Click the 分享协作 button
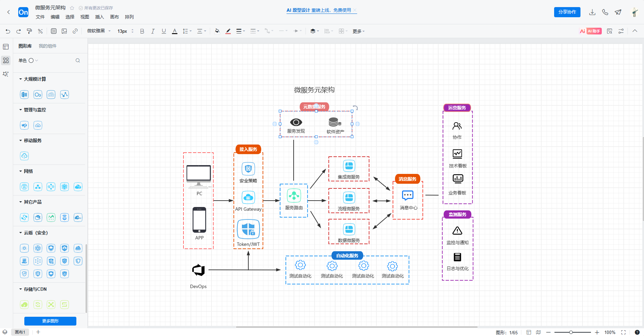The height and width of the screenshot is (336, 644). (x=567, y=12)
